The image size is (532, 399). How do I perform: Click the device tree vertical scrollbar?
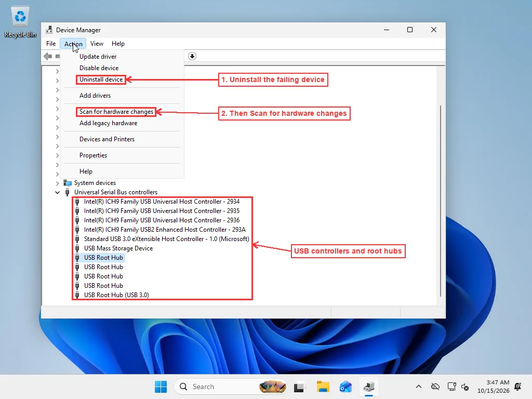(x=441, y=201)
